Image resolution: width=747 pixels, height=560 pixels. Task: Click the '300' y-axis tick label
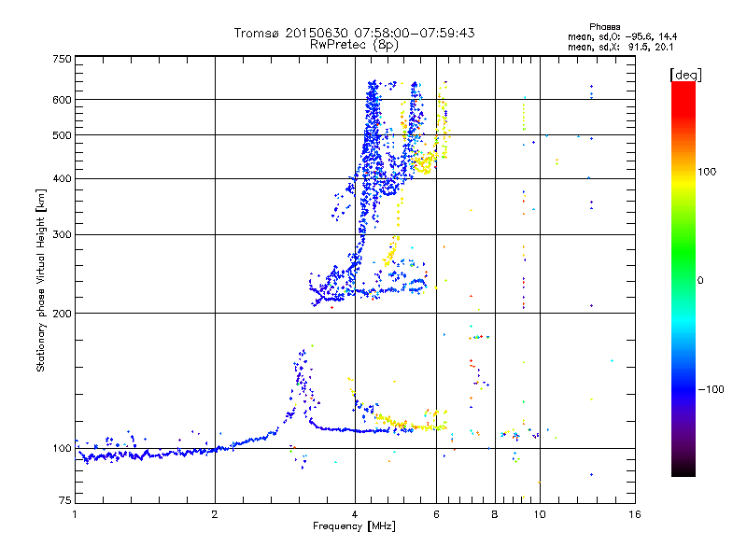click(62, 235)
